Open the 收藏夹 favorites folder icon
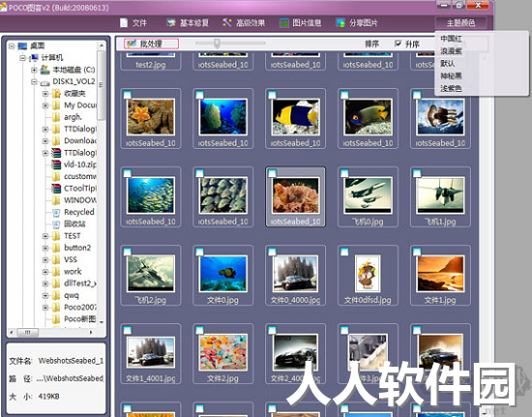The width and height of the screenshot is (532, 417). [56, 93]
